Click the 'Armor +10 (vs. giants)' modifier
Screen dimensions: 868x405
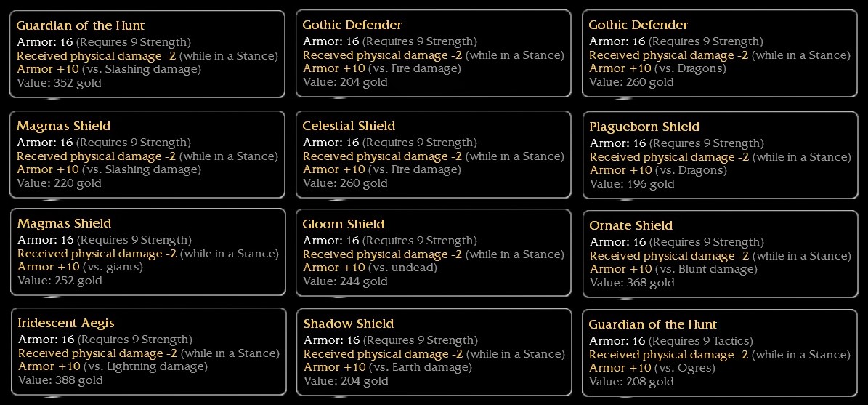tap(80, 267)
